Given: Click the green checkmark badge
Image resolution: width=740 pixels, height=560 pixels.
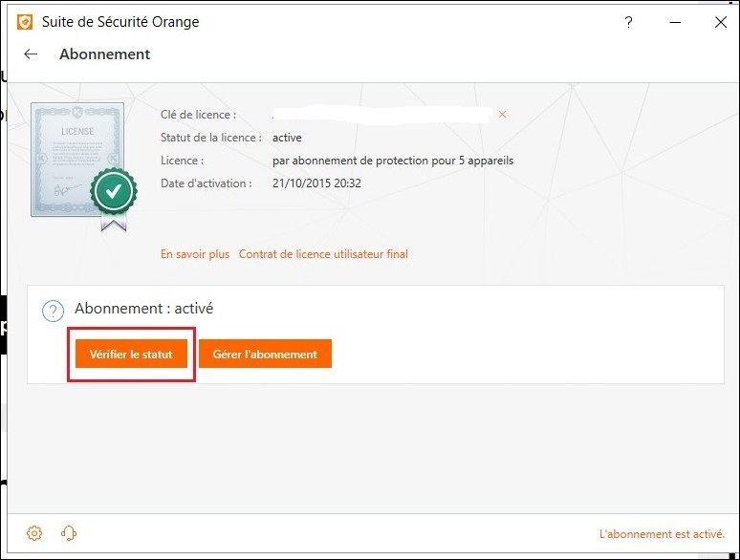Looking at the screenshot, I should click(113, 191).
